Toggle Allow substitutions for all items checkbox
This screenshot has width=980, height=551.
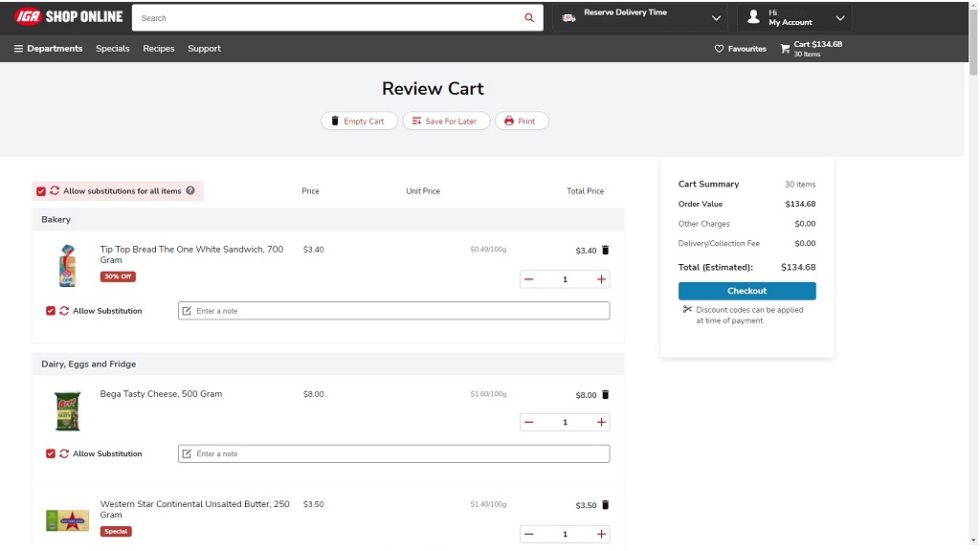41,191
